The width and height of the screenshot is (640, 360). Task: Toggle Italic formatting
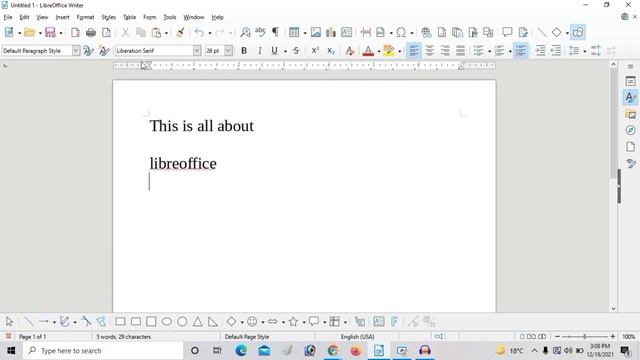[x=260, y=51]
